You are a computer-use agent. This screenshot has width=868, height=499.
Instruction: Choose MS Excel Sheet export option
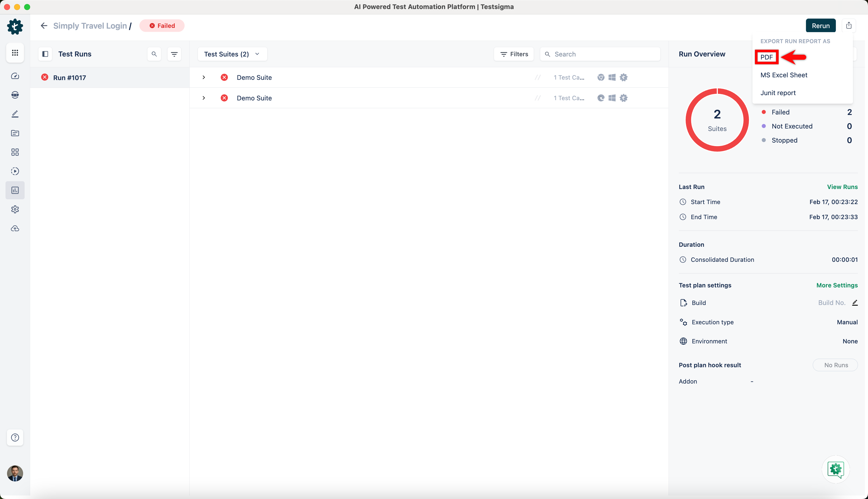click(x=784, y=75)
